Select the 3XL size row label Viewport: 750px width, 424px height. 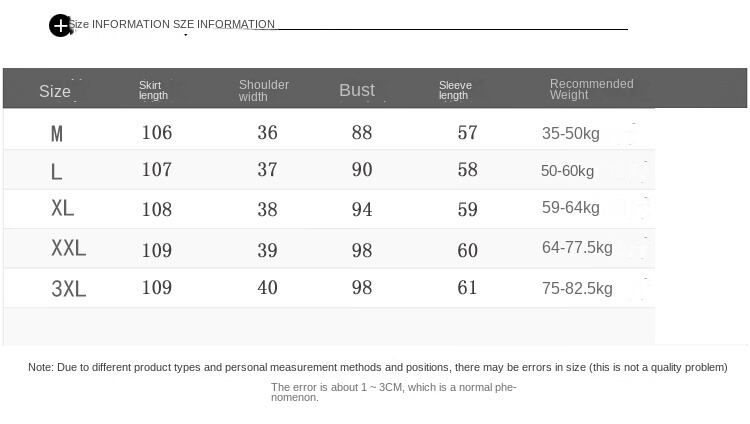69,289
